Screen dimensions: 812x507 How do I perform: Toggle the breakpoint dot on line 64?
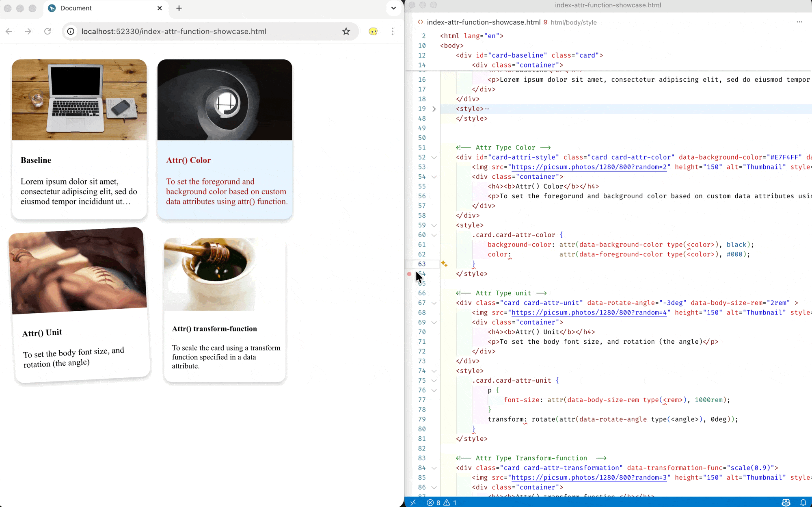pyautogui.click(x=409, y=274)
